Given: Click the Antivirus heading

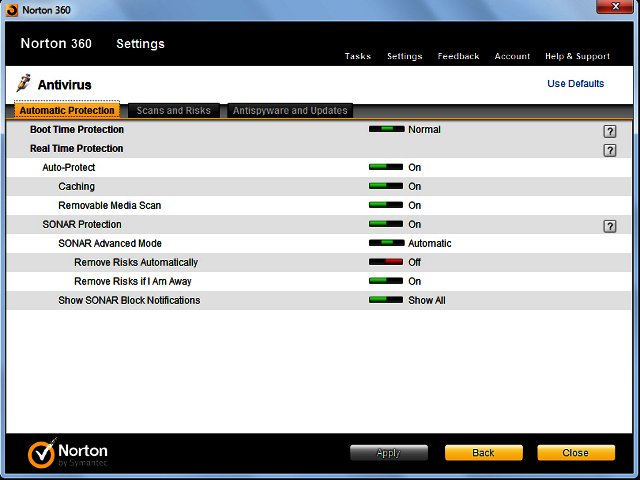Looking at the screenshot, I should tap(64, 85).
